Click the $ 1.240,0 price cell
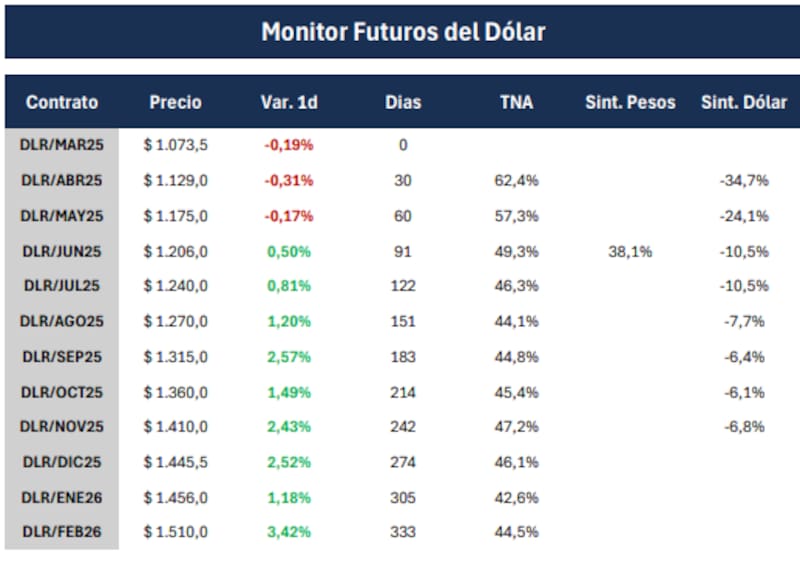Viewport: 800px width, 562px height. [x=175, y=286]
